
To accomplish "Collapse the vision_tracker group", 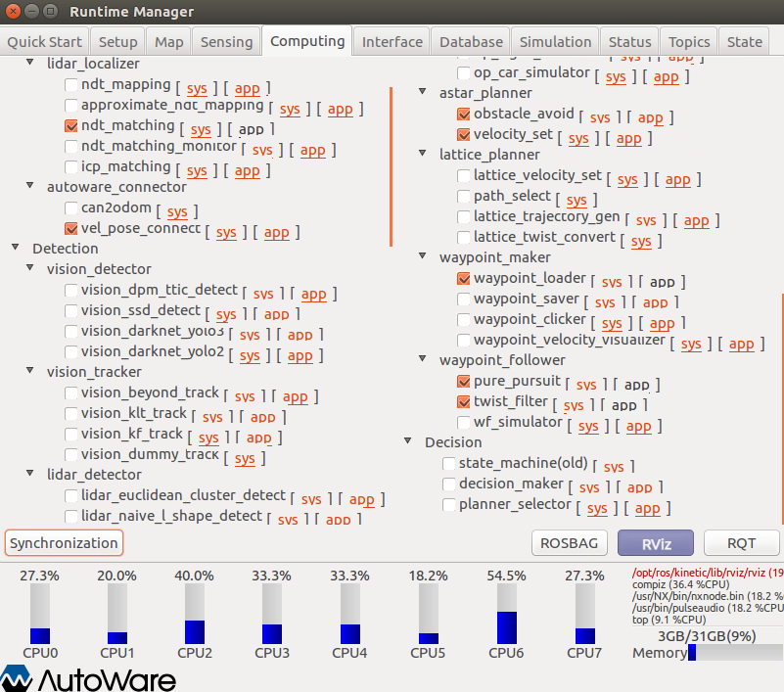I will [30, 371].
